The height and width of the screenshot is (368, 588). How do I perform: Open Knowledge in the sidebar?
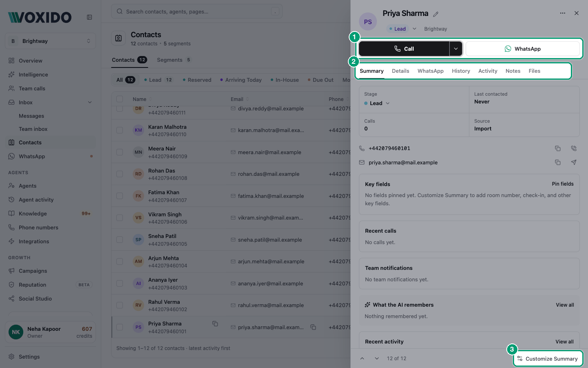click(x=51, y=213)
